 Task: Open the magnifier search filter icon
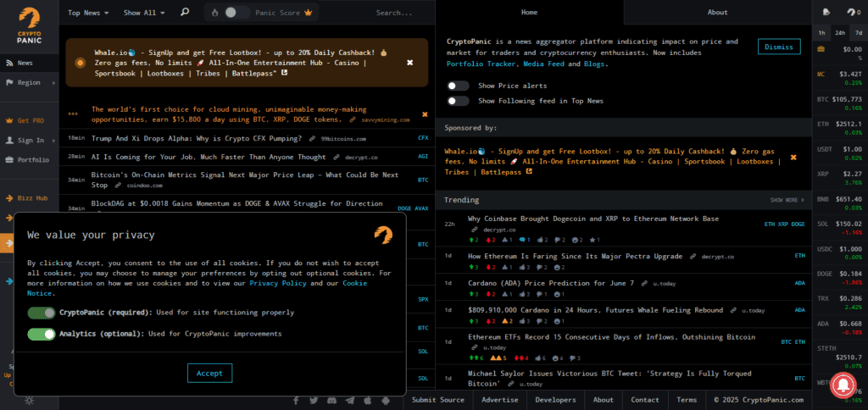(185, 12)
